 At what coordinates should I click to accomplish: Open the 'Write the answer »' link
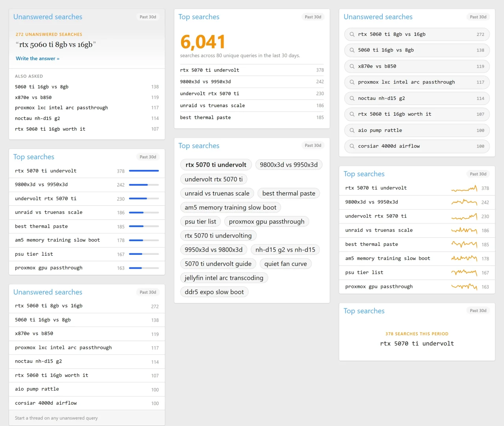click(x=37, y=59)
